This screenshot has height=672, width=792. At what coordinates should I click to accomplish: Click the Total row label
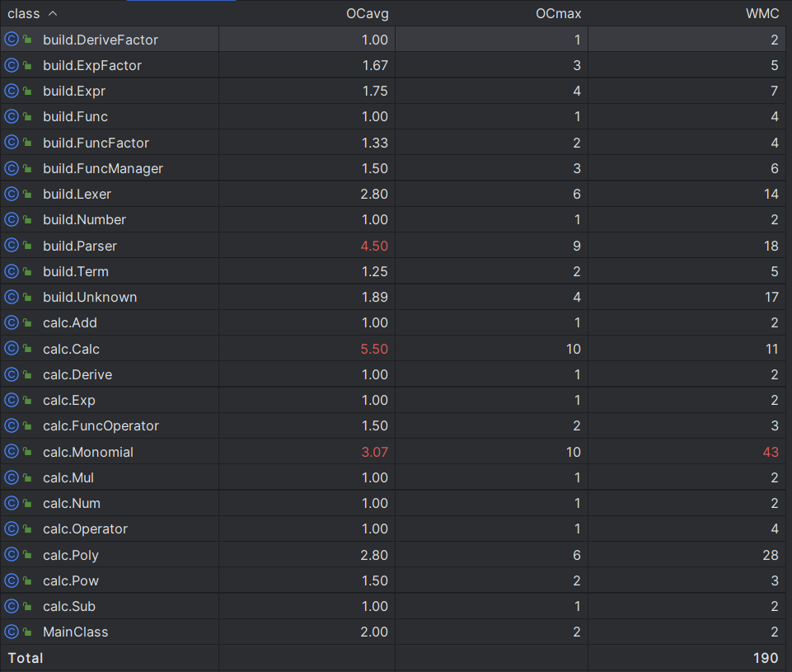coord(26,658)
